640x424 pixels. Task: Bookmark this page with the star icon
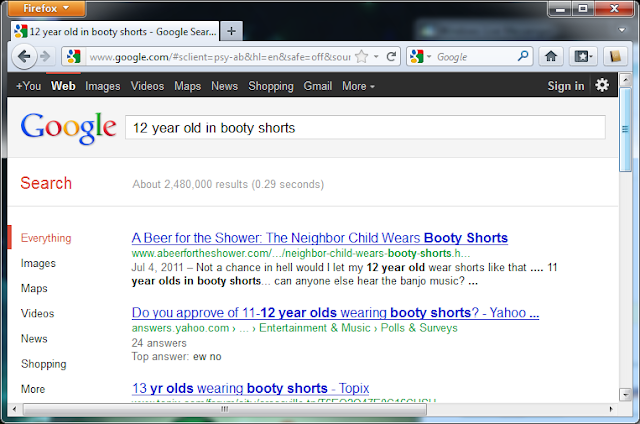[x=361, y=56]
